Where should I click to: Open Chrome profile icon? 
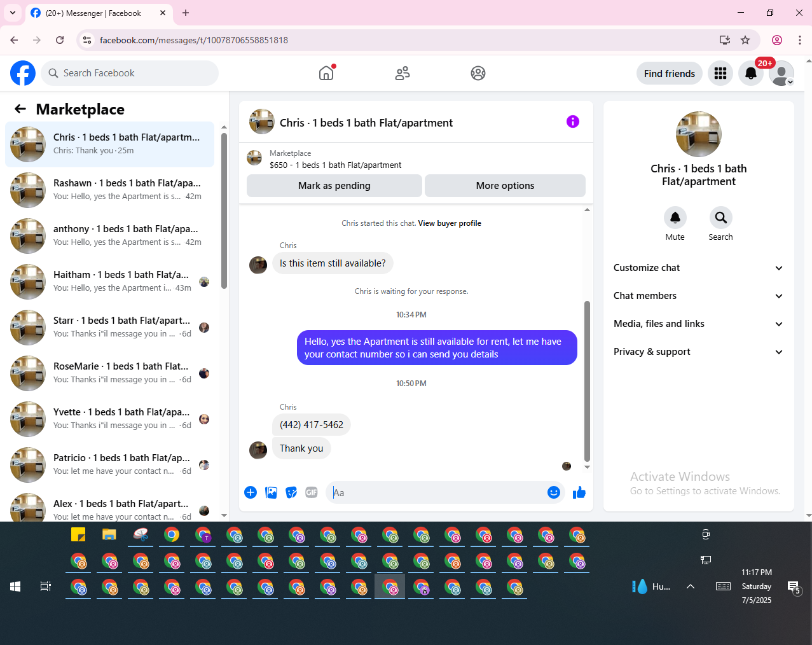pos(777,40)
